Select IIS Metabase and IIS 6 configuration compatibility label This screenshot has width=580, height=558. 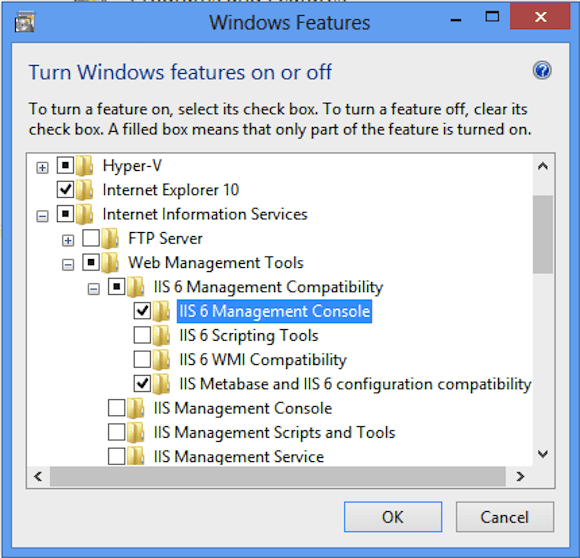[x=355, y=384]
